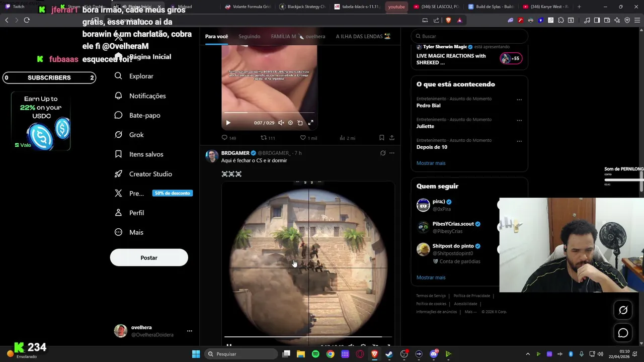Share the first tweet

tap(391, 138)
